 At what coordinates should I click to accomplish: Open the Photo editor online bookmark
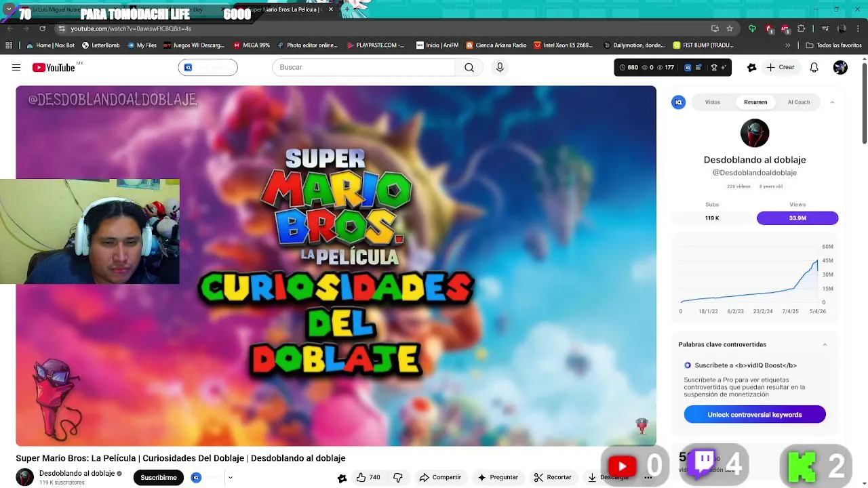point(307,45)
